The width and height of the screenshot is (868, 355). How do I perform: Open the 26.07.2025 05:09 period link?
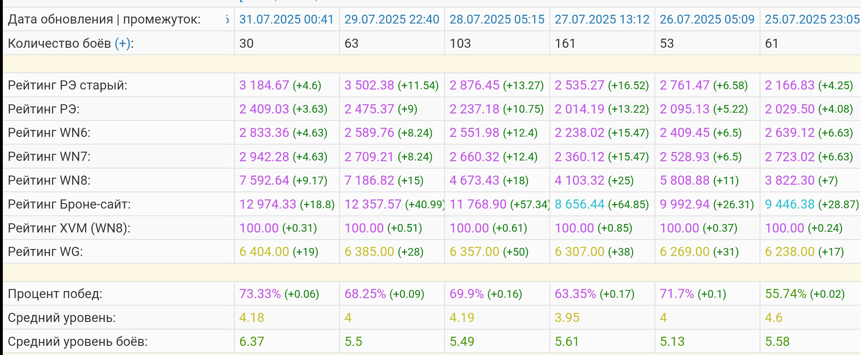[x=707, y=19]
